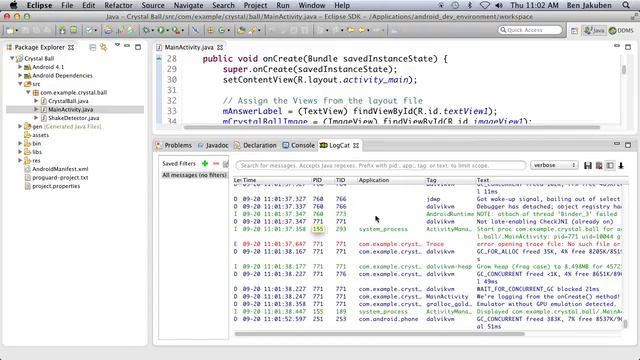Add a new LogCat saved filter
This screenshot has height=360, width=640.
coord(205,164)
